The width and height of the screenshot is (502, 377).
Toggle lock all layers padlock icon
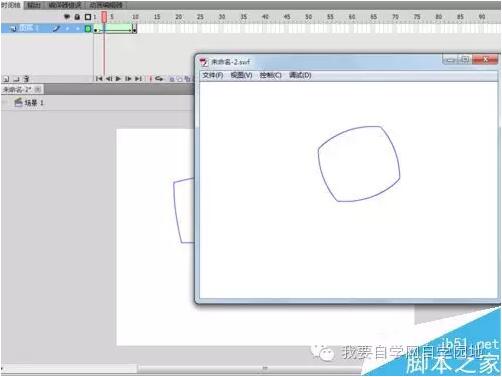77,17
